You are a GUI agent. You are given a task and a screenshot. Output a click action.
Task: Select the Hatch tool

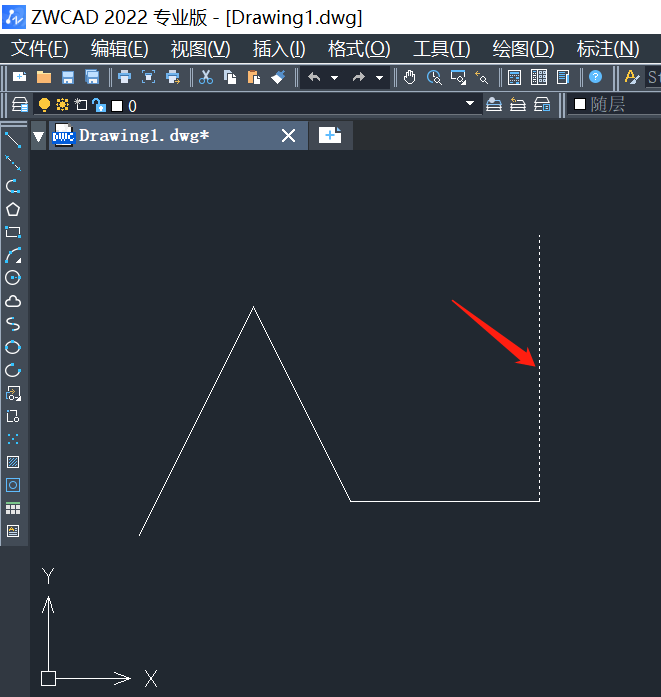[x=13, y=462]
